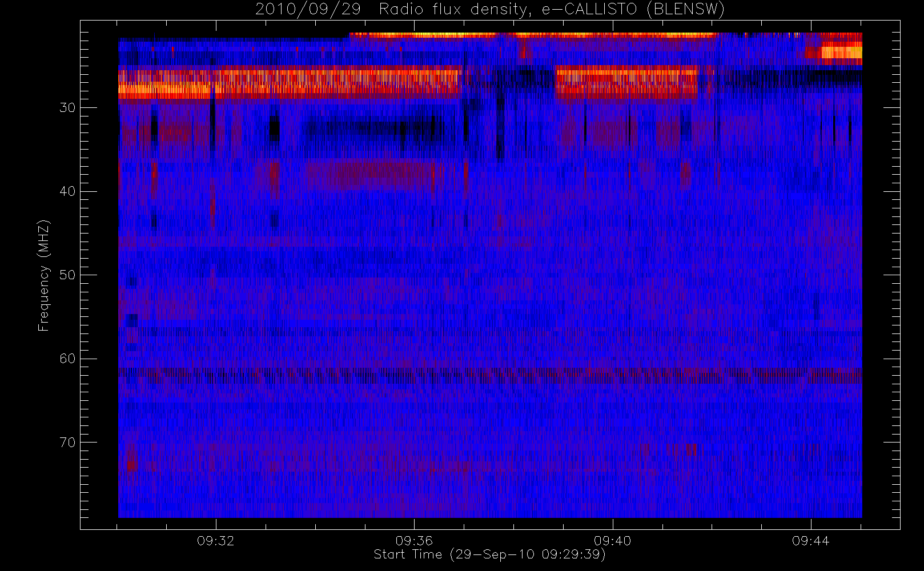Click the 30 MHz frequency tick label
924x571 pixels.
[67, 108]
